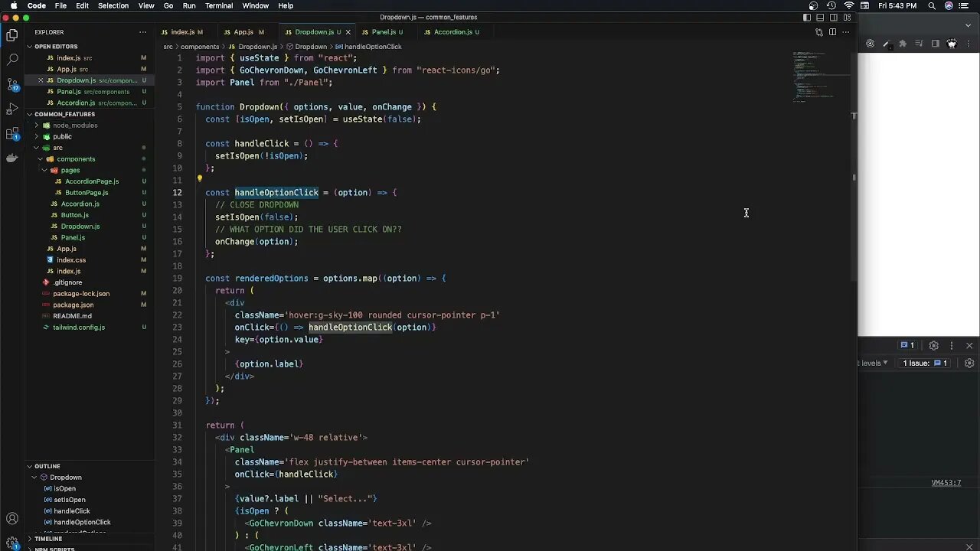Image resolution: width=980 pixels, height=551 pixels.
Task: Close the Dropdown.js editor tab
Action: [348, 32]
